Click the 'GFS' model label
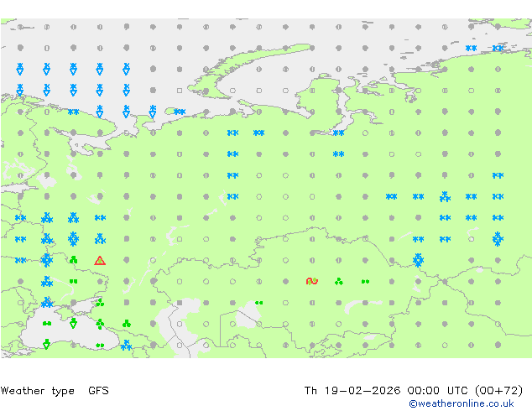Screen dimensions: 532x411 pyautogui.click(x=98, y=391)
